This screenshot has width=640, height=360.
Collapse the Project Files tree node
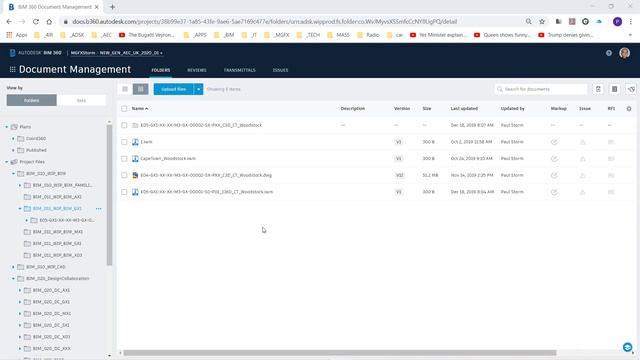tap(7, 162)
